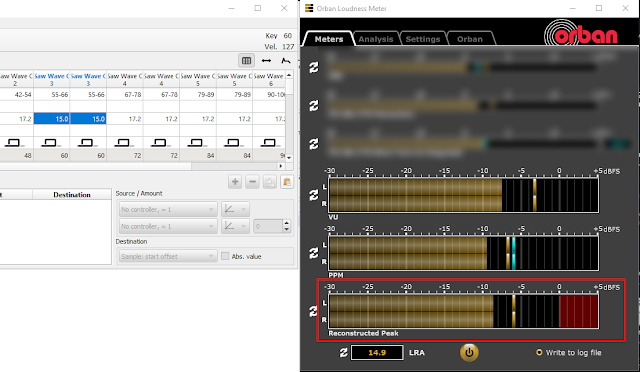
Task: Click the table's vertical scrollbar up arrow
Action: [x=289, y=75]
